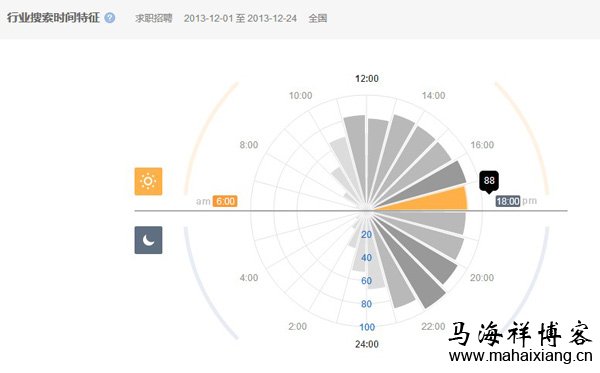This screenshot has height=373, width=600.
Task: Click the 22:00 hour label
Action: click(x=433, y=326)
